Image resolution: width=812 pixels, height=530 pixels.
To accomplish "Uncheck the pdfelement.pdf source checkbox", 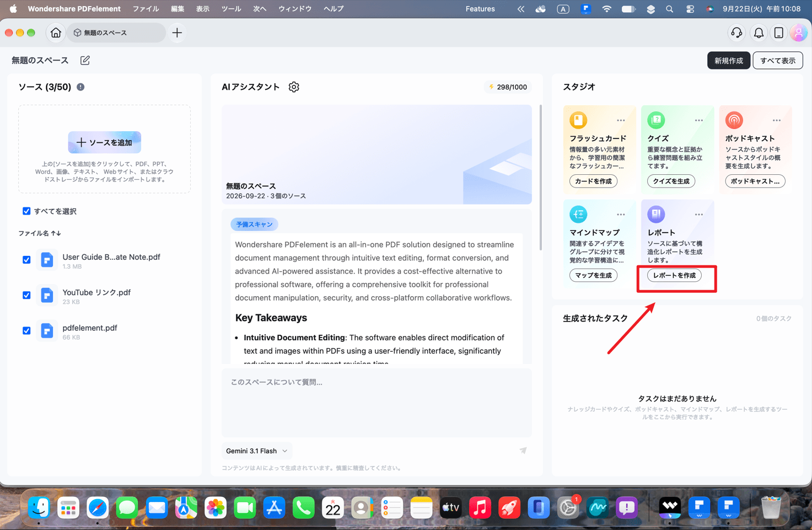I will [x=26, y=330].
